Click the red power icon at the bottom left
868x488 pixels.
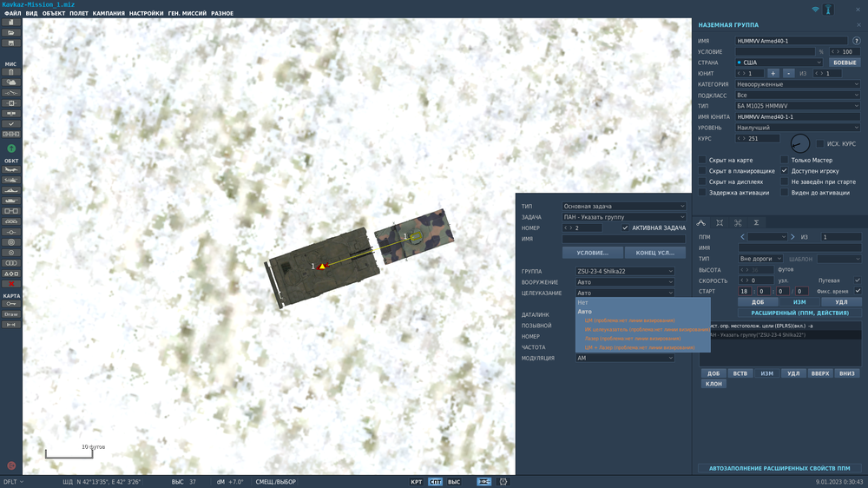(x=11, y=465)
